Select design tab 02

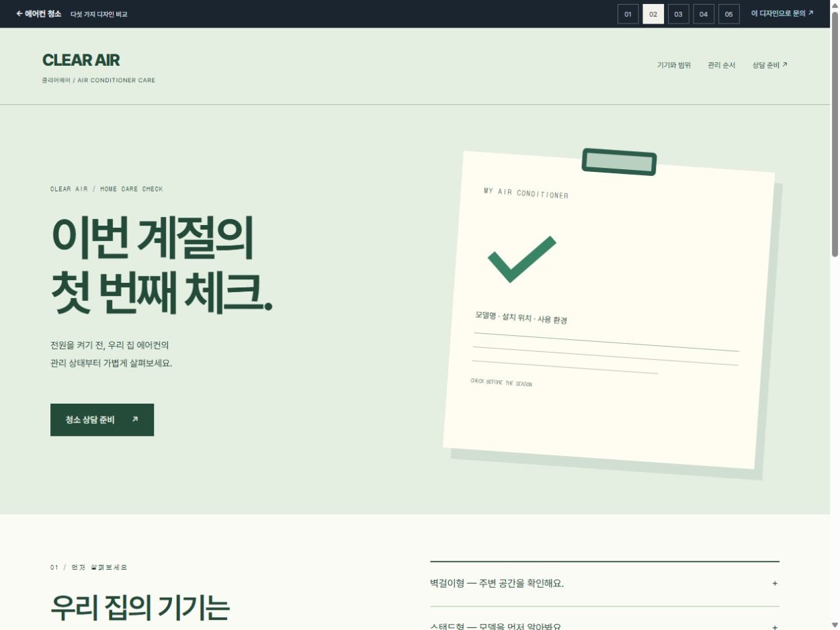click(x=653, y=14)
